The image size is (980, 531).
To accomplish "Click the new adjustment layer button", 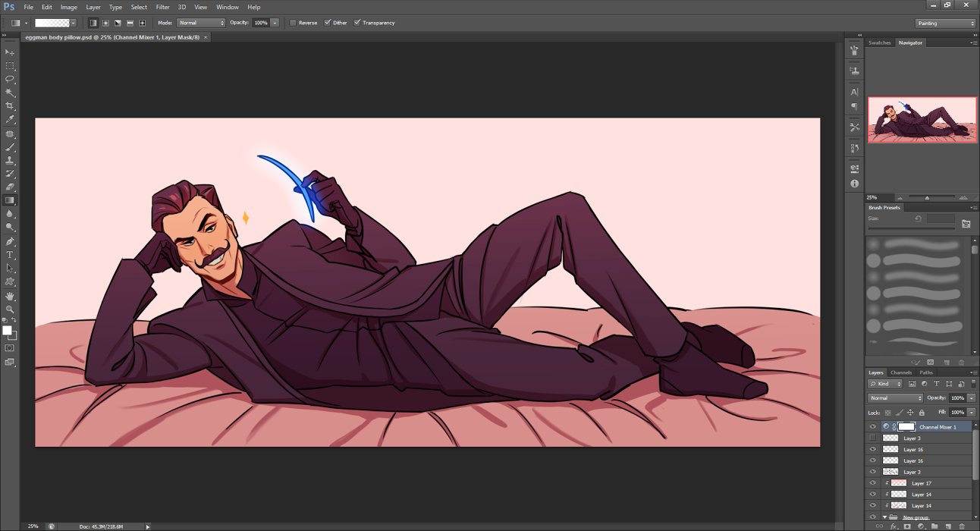I will coord(921,526).
